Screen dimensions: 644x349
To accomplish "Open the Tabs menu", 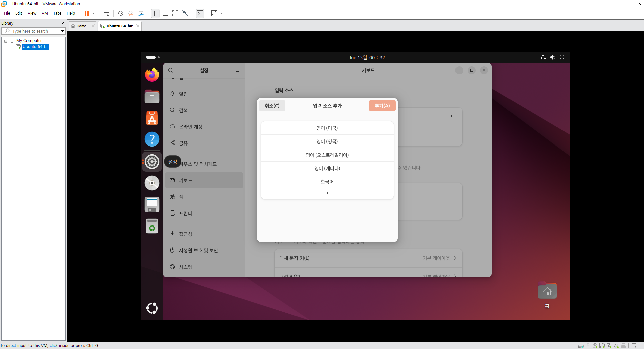I will coord(57,13).
